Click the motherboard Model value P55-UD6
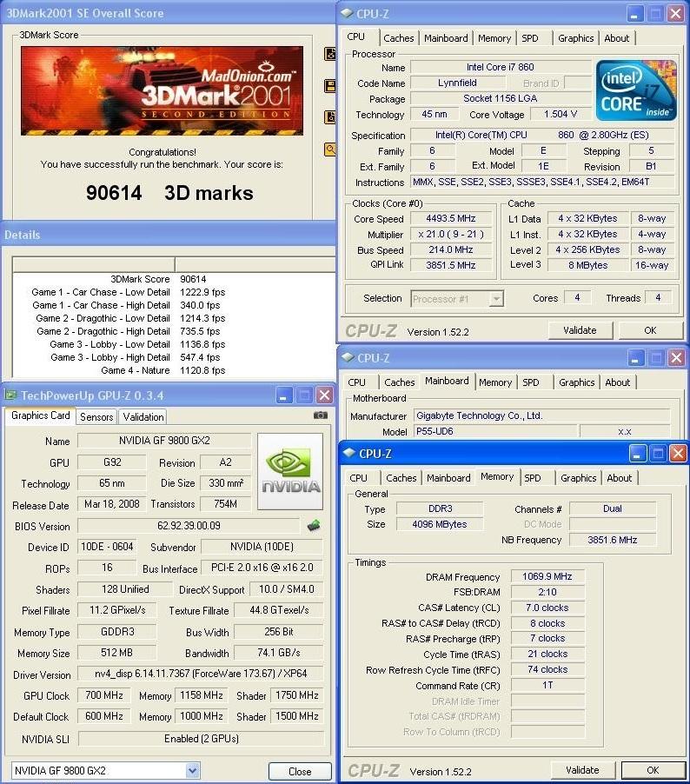The width and height of the screenshot is (690, 784). (x=496, y=431)
